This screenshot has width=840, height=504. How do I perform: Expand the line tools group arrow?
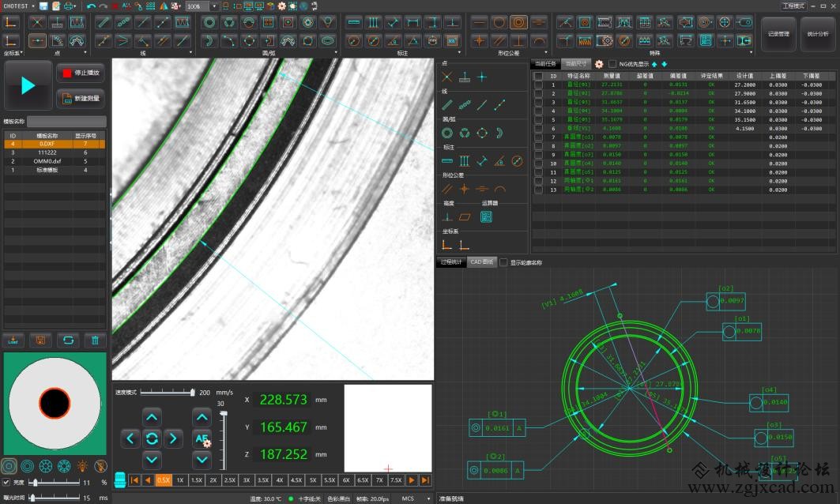coord(190,52)
